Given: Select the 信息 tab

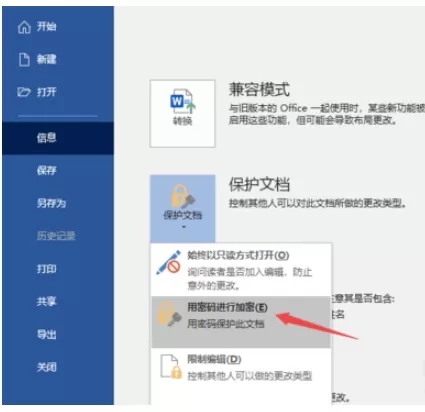Looking at the screenshot, I should coord(58,138).
